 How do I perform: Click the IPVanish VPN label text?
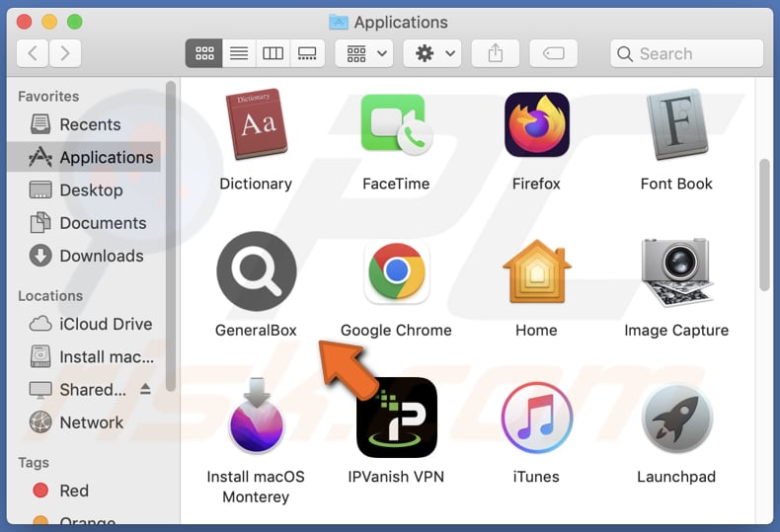pos(396,477)
